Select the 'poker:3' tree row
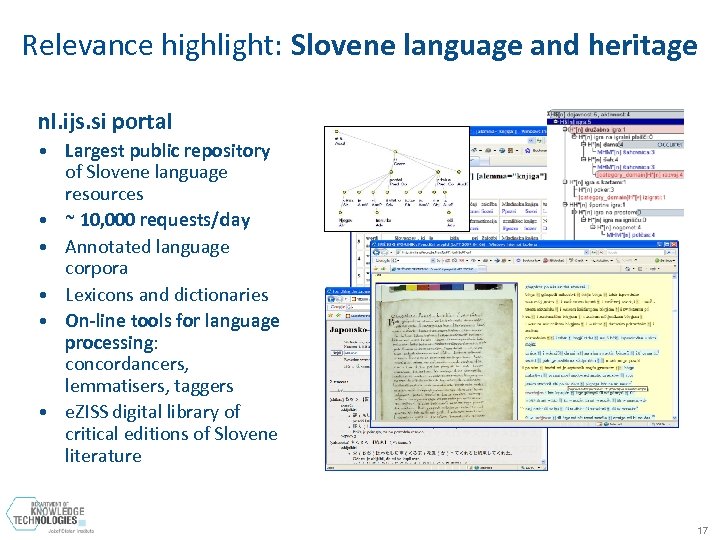Screen dimensions: 720x540 point(596,190)
